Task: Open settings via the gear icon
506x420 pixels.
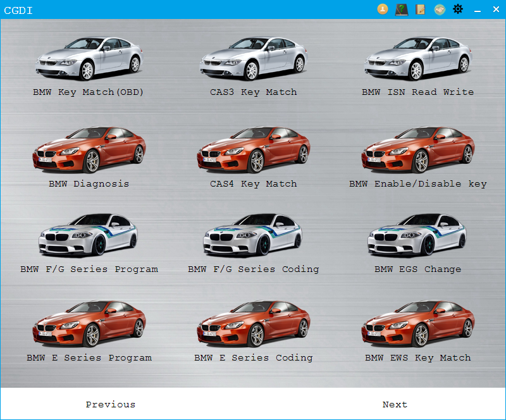Action: click(x=458, y=9)
